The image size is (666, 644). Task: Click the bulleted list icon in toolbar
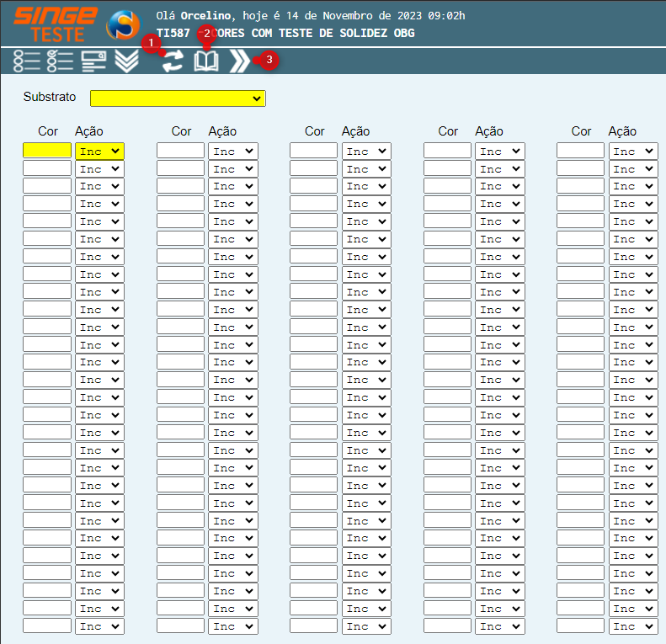click(26, 61)
